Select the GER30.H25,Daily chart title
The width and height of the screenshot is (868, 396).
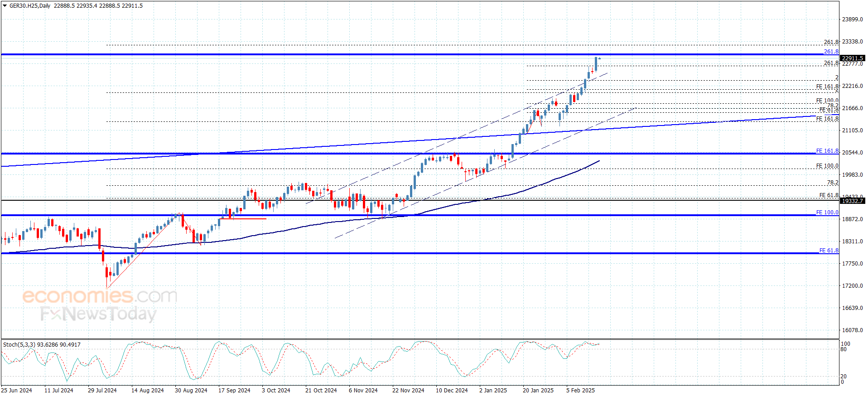[x=30, y=6]
